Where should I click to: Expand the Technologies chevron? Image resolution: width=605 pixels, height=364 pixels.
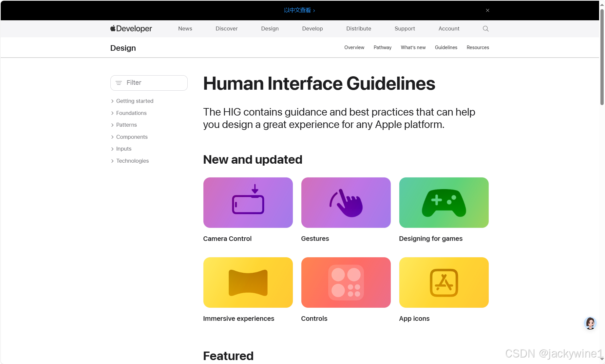click(112, 161)
